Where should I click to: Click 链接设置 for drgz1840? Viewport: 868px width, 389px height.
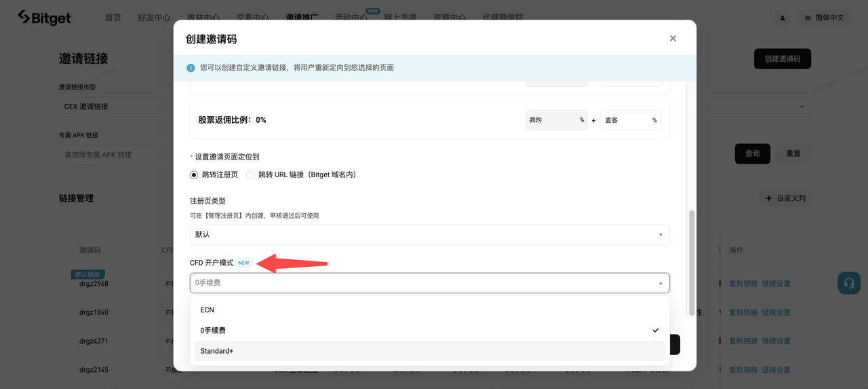pyautogui.click(x=776, y=313)
